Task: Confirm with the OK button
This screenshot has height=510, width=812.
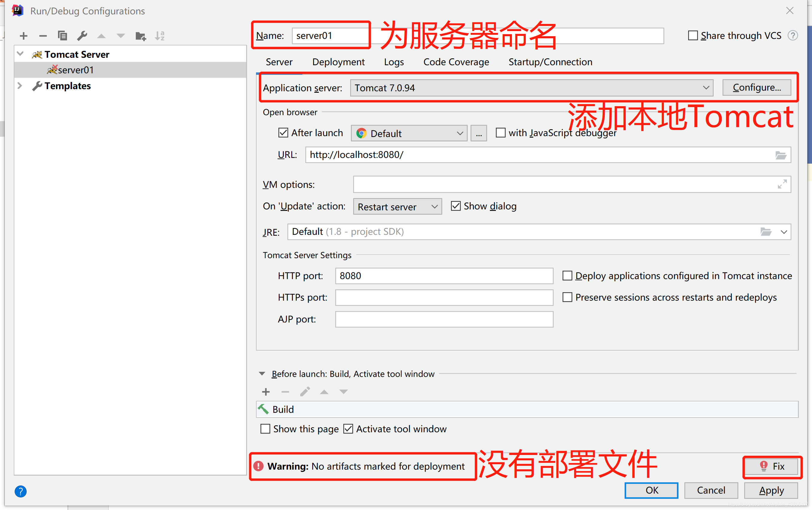Action: click(x=651, y=490)
